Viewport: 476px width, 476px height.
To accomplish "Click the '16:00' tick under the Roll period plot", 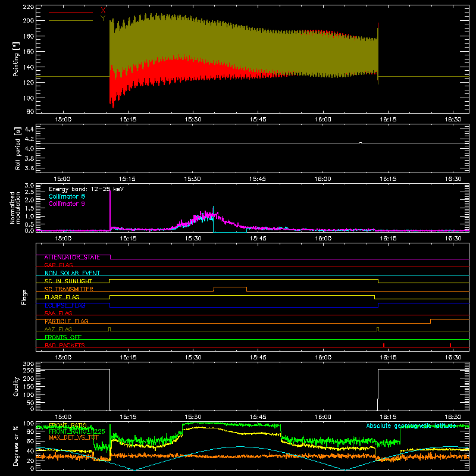I will pos(322,179).
